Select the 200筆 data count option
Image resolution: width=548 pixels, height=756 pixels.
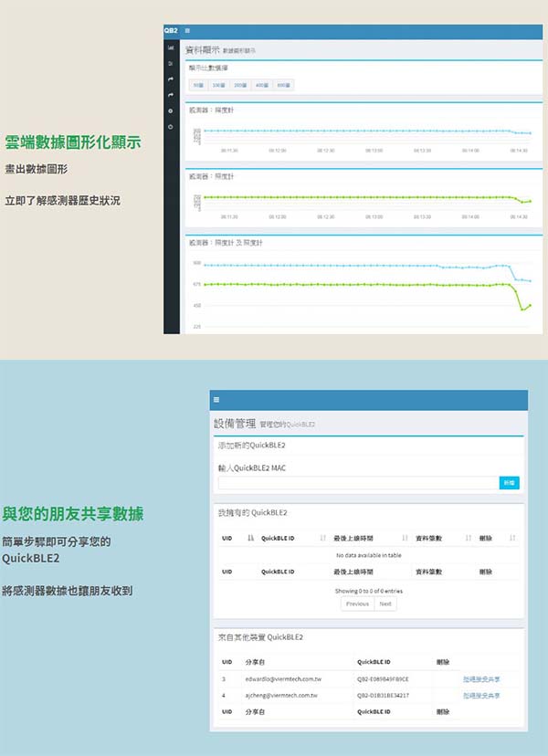[240, 85]
